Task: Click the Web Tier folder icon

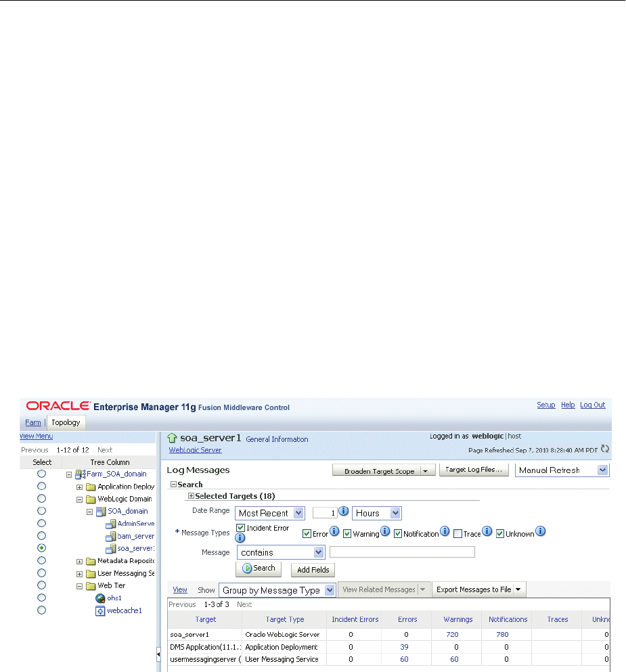Action: pyautogui.click(x=91, y=586)
